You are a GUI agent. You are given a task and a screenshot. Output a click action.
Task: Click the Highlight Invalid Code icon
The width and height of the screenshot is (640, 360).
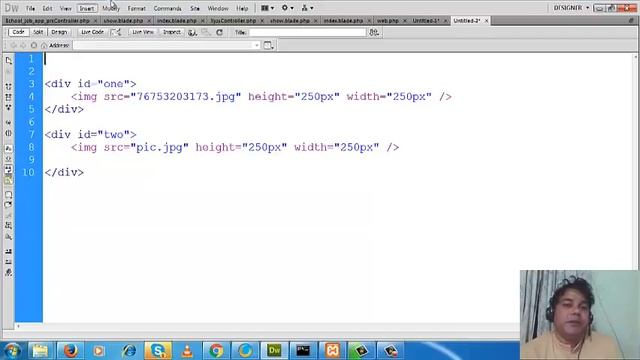click(x=9, y=159)
